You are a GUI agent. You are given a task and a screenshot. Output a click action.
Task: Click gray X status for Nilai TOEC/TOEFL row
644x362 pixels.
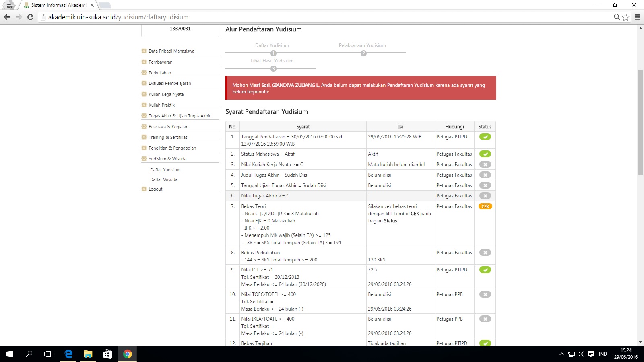tap(485, 294)
